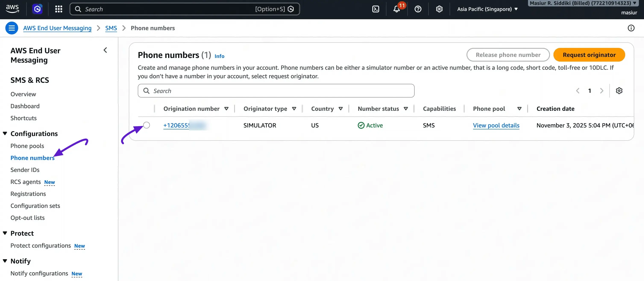Select the radio button for the +120655 number
This screenshot has height=281, width=644.
147,125
